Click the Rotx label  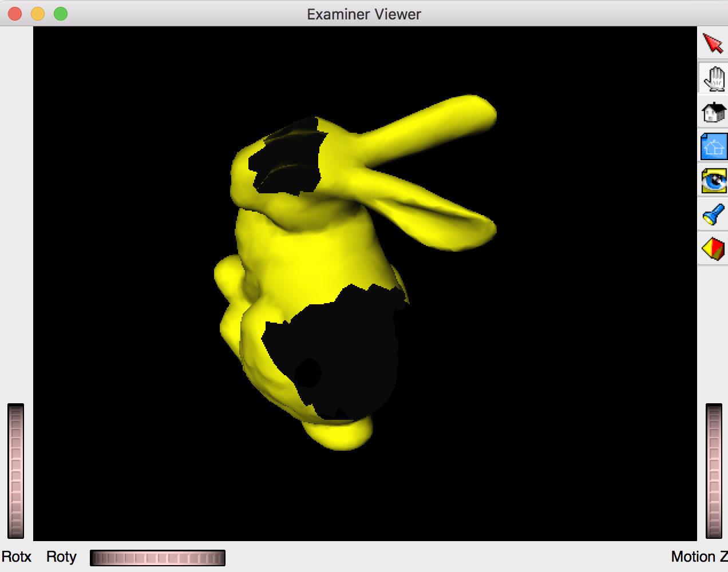[x=17, y=557]
